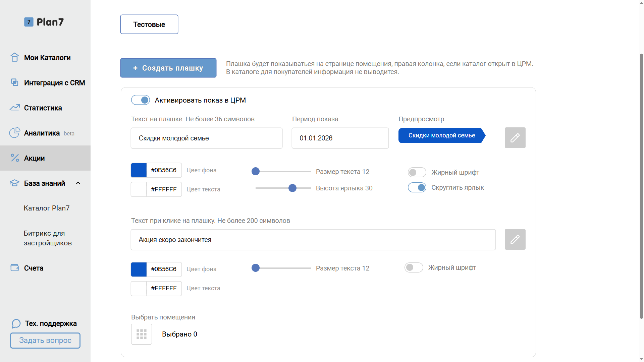Click the pencil icon next to the click-text field
The image size is (644, 362).
tap(515, 239)
